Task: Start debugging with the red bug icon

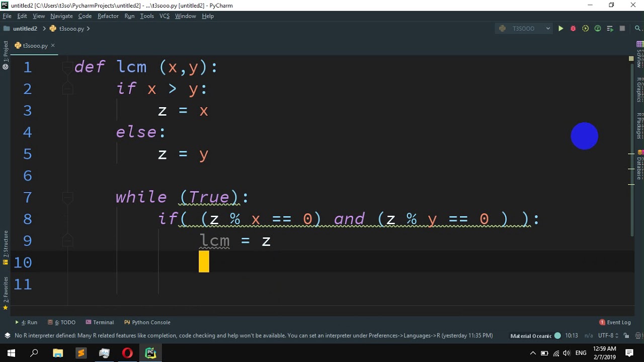Action: point(573,29)
